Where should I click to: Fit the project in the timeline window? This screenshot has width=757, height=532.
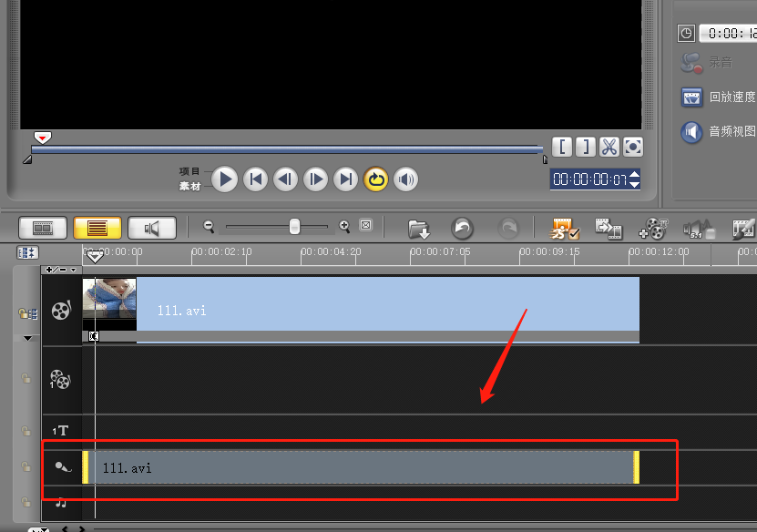(x=366, y=225)
